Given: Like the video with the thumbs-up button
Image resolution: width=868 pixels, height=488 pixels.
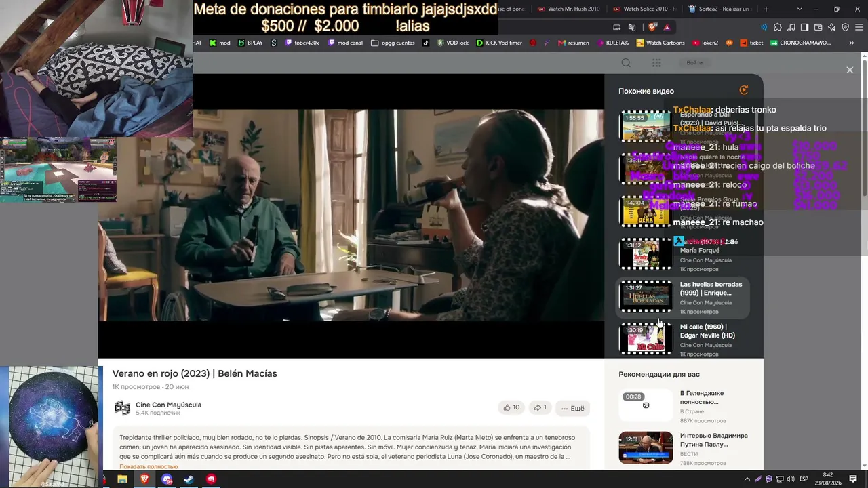Looking at the screenshot, I should click(511, 408).
